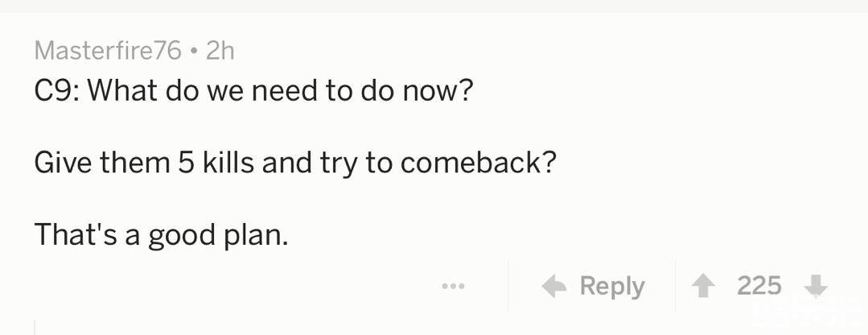Click the word "comeback?" in the comment
This screenshot has width=868, height=335.
click(x=478, y=163)
